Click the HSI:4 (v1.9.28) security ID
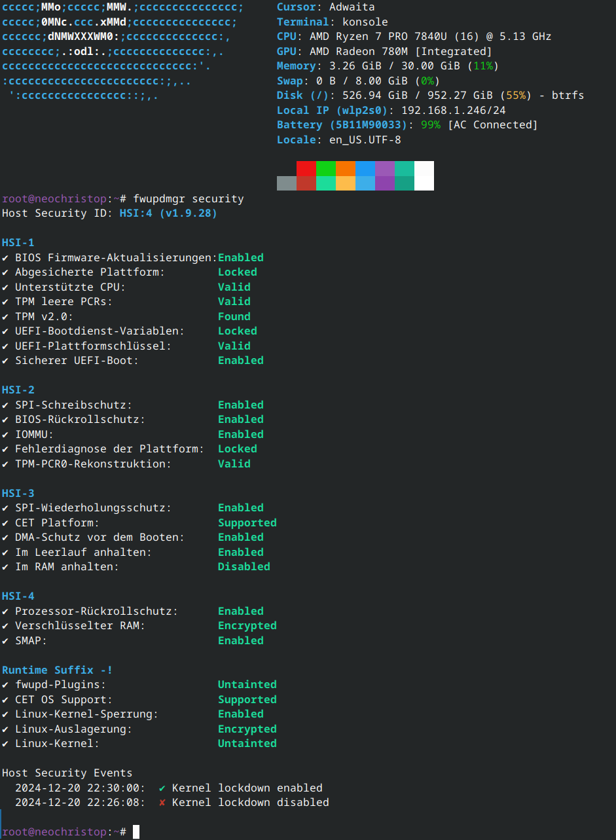The height and width of the screenshot is (840, 616). [168, 213]
